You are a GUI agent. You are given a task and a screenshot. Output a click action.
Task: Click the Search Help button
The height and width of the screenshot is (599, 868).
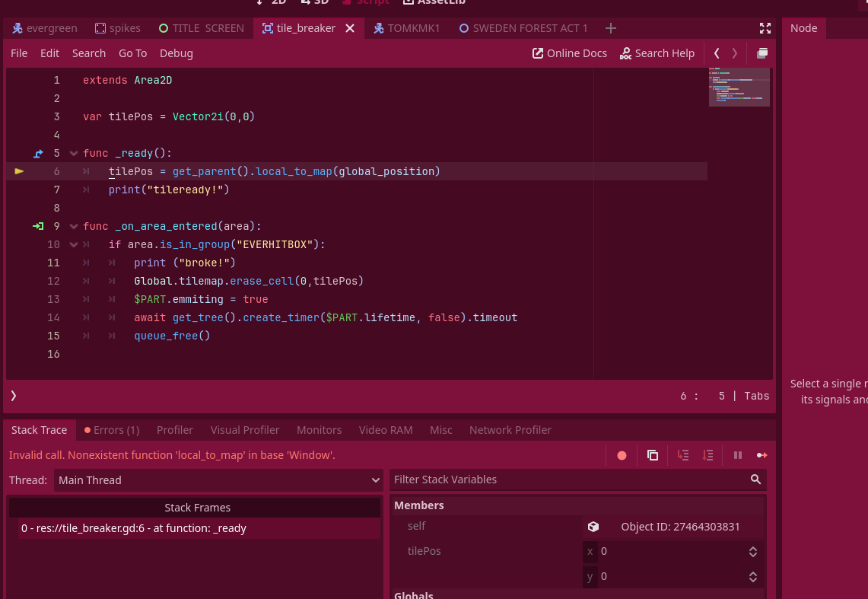657,53
